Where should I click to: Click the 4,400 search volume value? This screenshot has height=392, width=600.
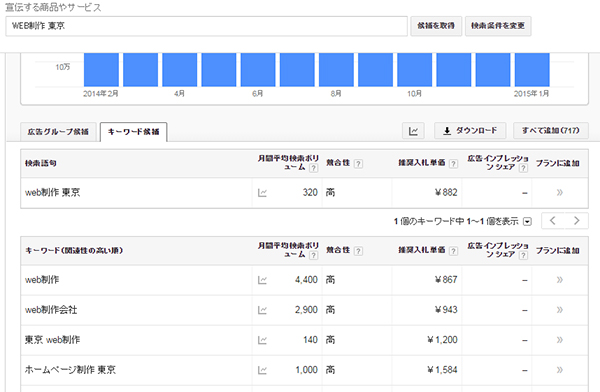pyautogui.click(x=306, y=280)
